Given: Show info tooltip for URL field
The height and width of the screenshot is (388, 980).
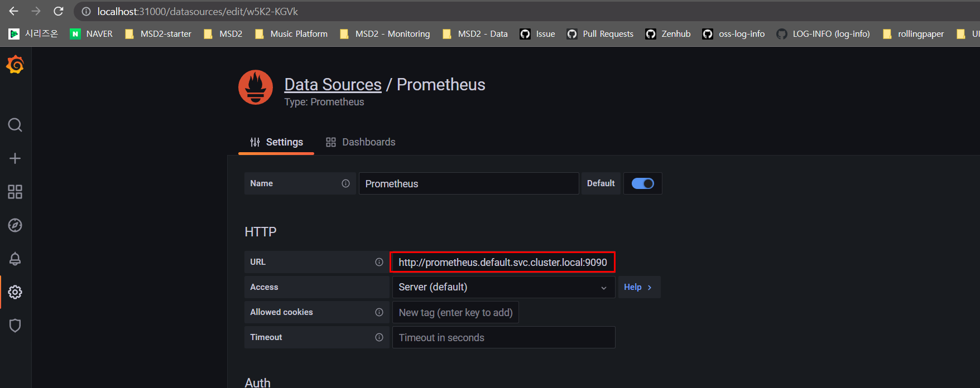Looking at the screenshot, I should coord(379,262).
